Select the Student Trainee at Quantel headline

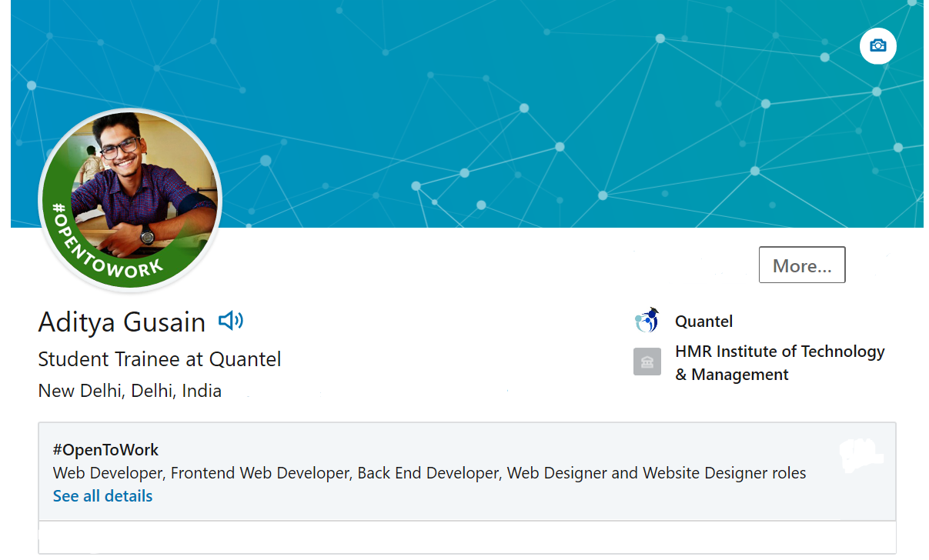click(x=159, y=359)
